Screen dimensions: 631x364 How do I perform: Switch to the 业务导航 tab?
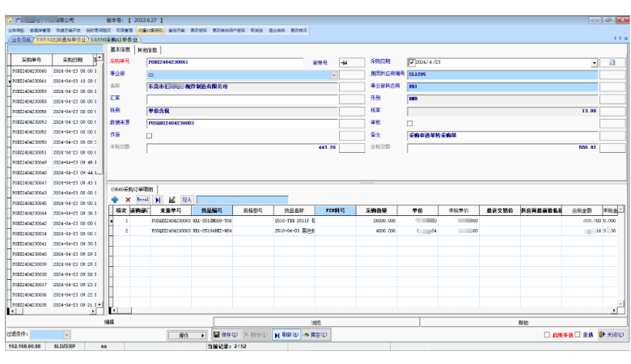click(20, 40)
